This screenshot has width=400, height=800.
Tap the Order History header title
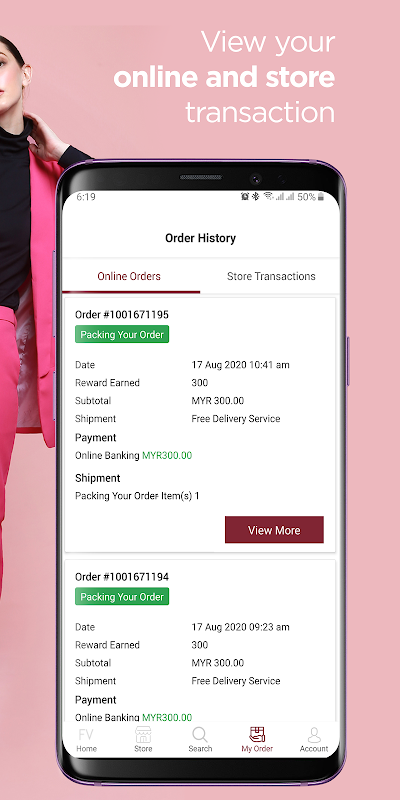click(201, 238)
